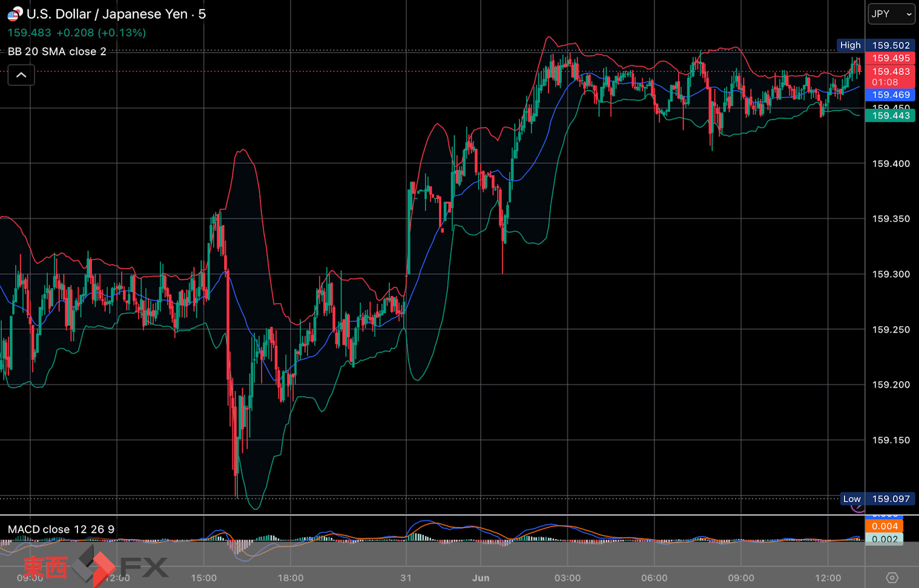Collapse the indicator legend with chevron button
The image size is (919, 588).
click(21, 75)
